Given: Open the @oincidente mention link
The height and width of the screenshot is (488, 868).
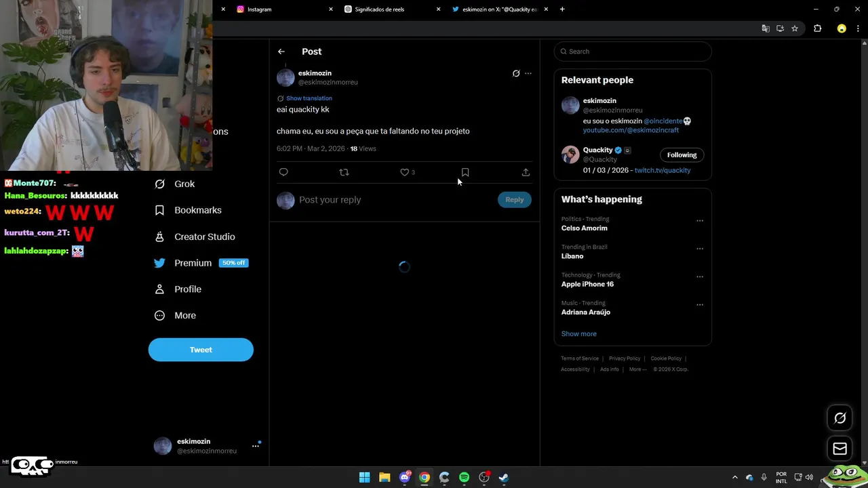Looking at the screenshot, I should (x=663, y=121).
